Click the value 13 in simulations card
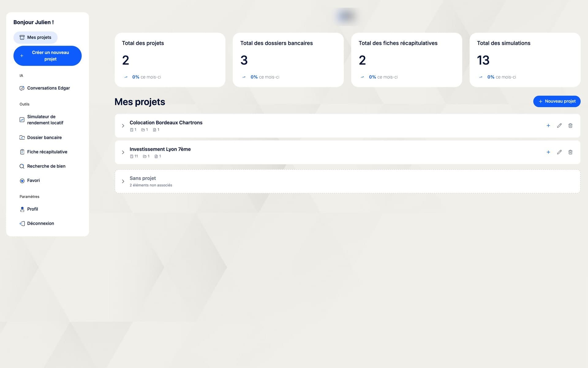The width and height of the screenshot is (588, 368). coord(483,60)
